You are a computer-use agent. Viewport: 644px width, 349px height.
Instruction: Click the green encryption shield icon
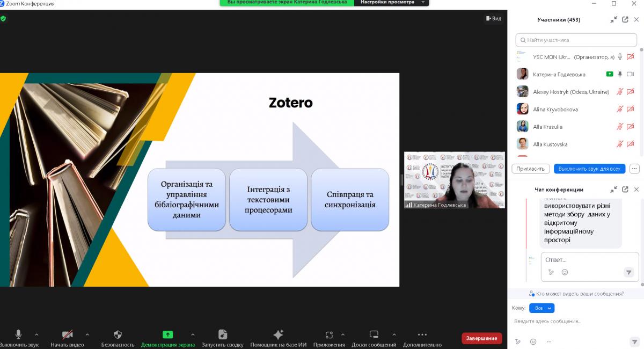[3, 18]
